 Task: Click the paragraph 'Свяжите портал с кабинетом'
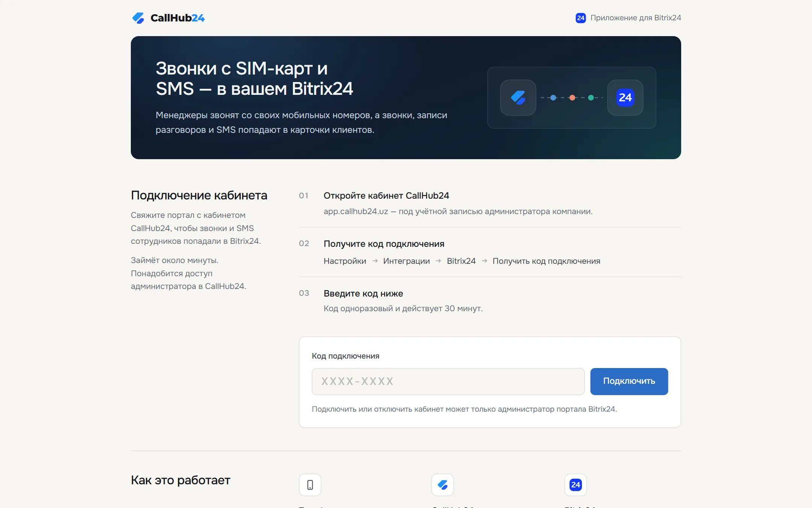click(196, 228)
